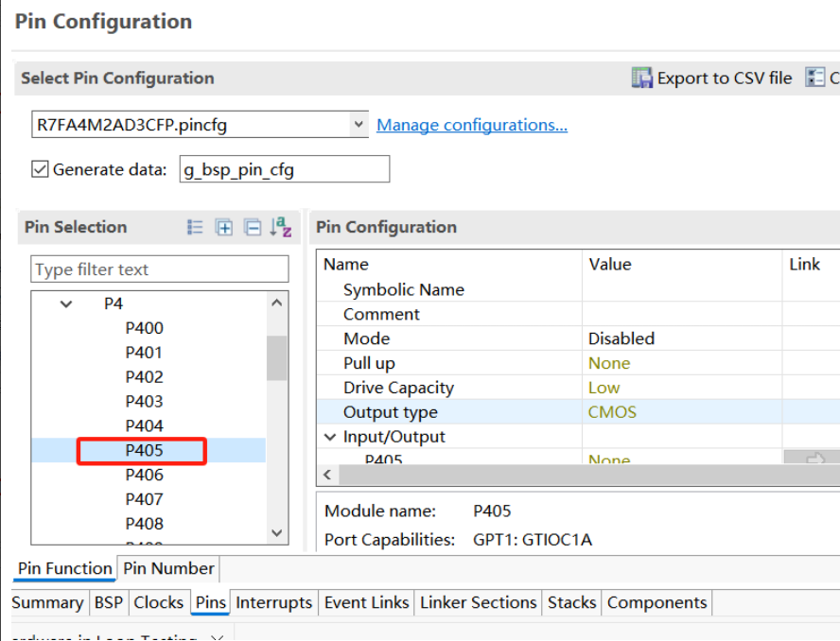Open the Clocks tab
The width and height of the screenshot is (840, 641).
(x=158, y=602)
